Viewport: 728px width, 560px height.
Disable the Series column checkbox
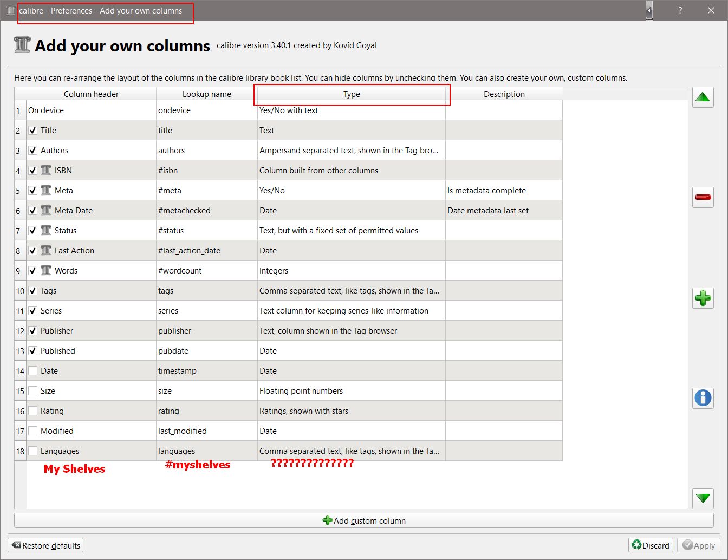click(x=33, y=311)
